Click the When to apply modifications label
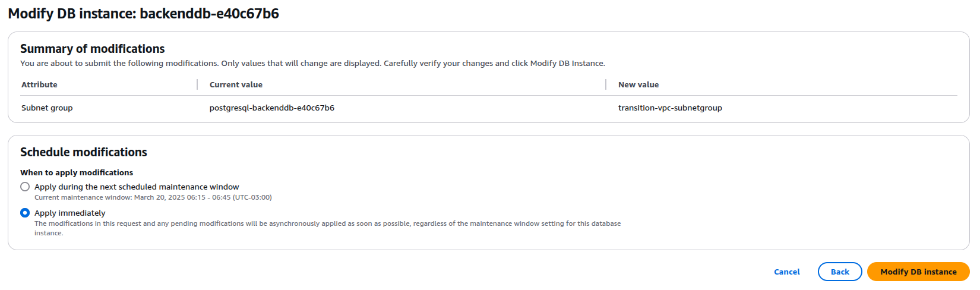 tap(76, 172)
